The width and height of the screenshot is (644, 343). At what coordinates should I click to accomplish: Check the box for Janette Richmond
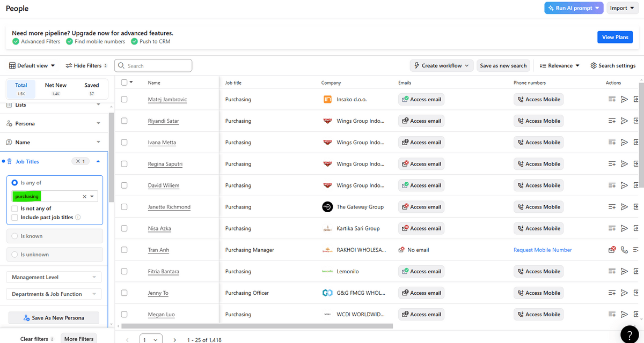[x=125, y=207]
